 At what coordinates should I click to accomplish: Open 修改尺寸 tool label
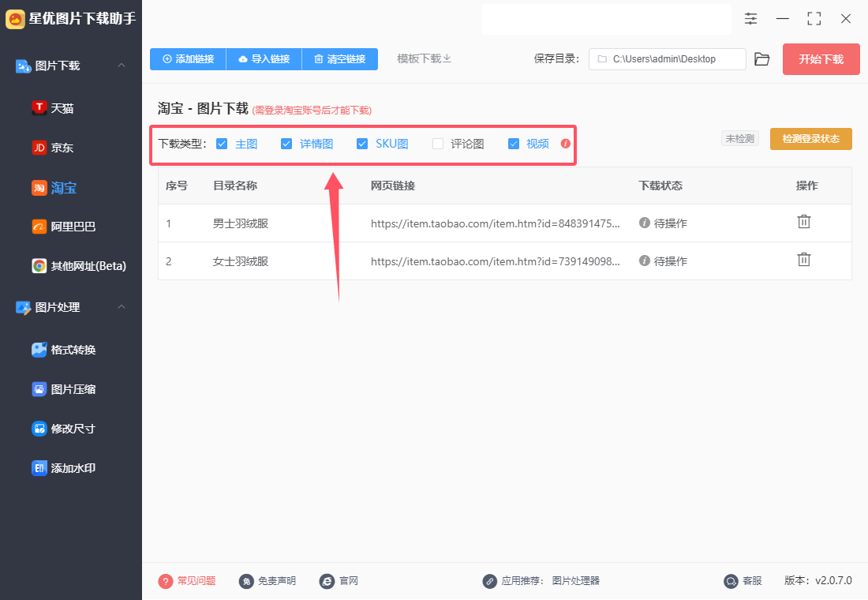(73, 429)
